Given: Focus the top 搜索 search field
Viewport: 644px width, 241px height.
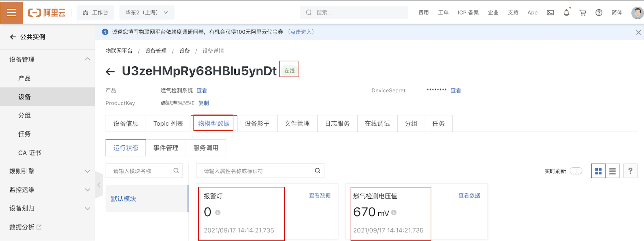Looking at the screenshot, I should point(354,13).
